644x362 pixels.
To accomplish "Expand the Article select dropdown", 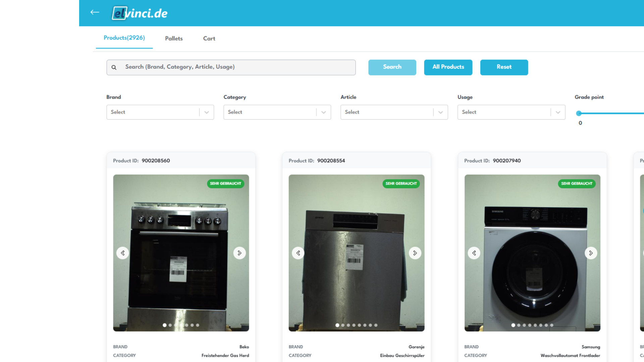I will tap(394, 112).
